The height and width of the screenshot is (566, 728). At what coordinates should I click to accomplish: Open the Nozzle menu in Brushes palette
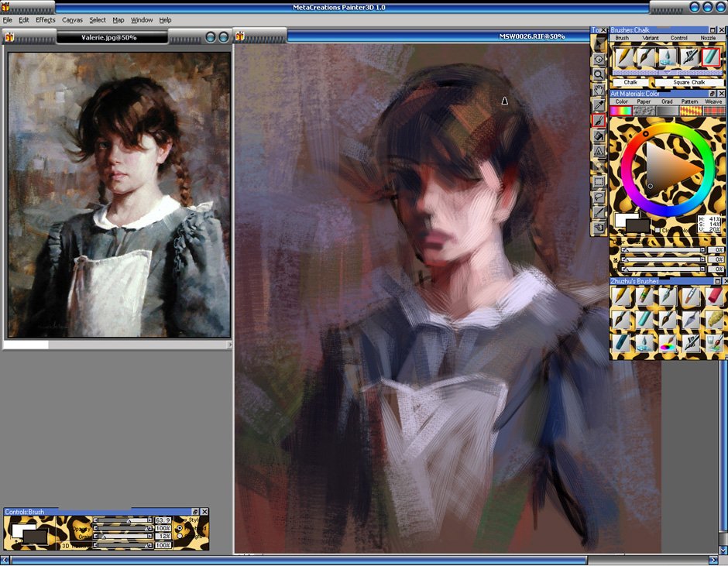(708, 38)
